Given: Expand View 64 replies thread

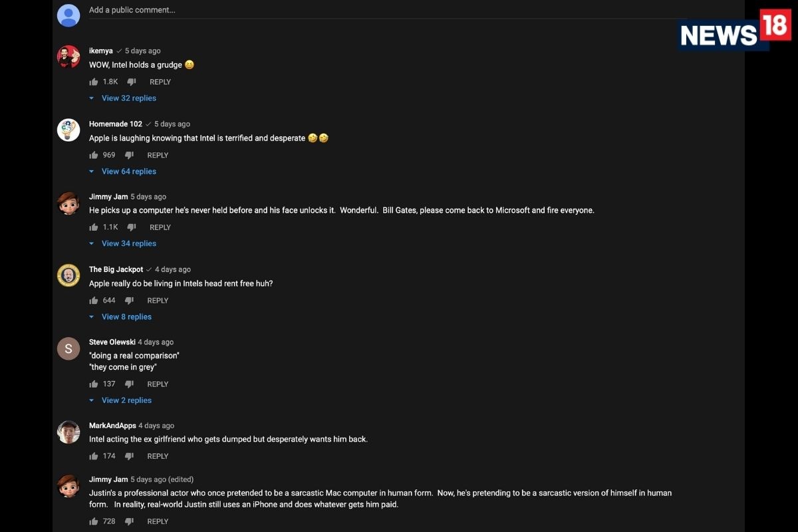Looking at the screenshot, I should pyautogui.click(x=128, y=172).
